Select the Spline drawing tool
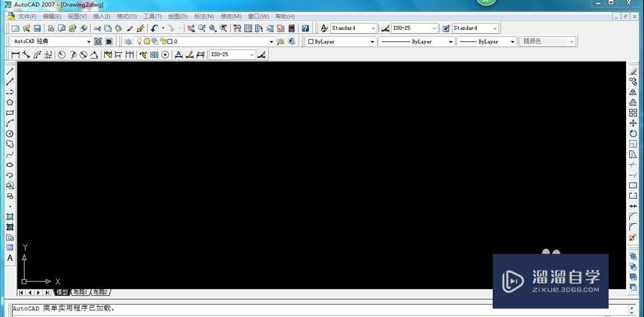This screenshot has width=644, height=317. [10, 154]
